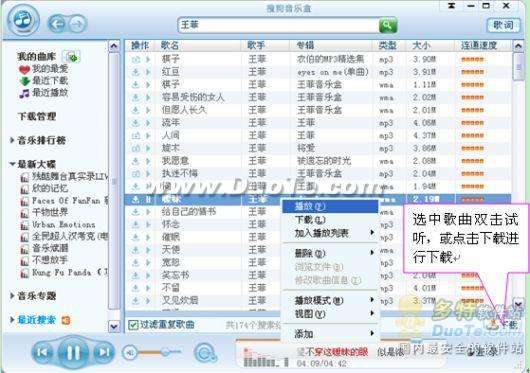The height and width of the screenshot is (373, 530).
Task: Click play arrow for 红豆 row
Action: (148, 72)
